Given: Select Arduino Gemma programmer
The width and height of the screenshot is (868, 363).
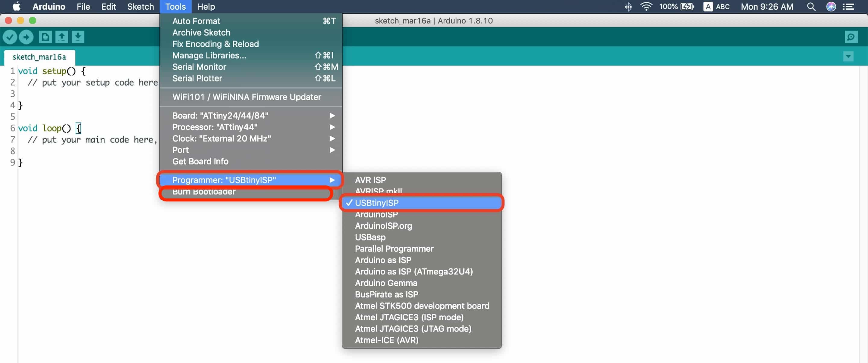Looking at the screenshot, I should (x=422, y=283).
